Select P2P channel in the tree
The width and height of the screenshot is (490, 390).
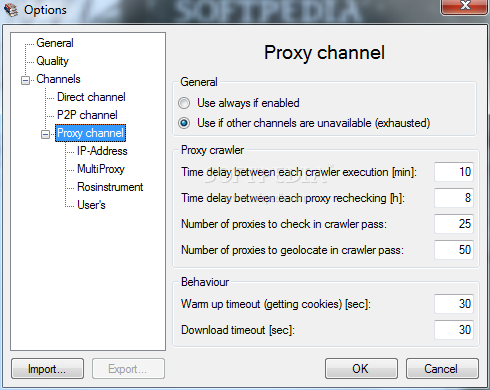pos(87,115)
